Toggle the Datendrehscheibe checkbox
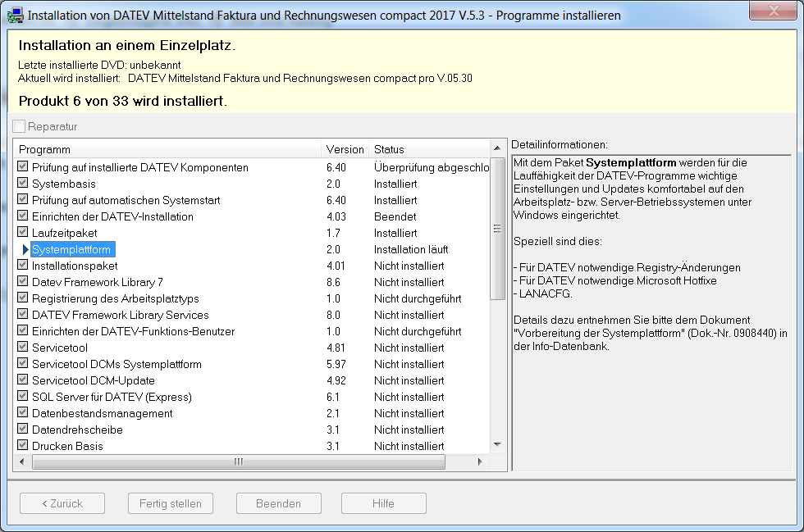The height and width of the screenshot is (532, 804). pos(23,429)
